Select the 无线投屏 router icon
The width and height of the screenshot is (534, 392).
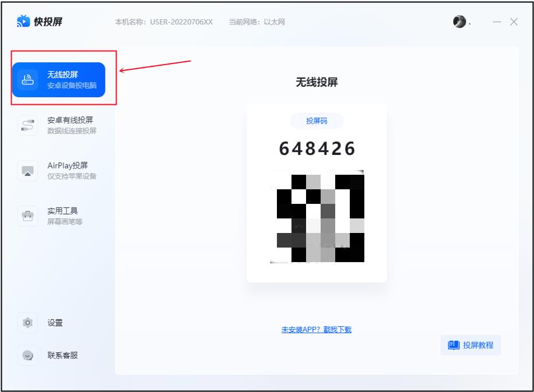27,80
